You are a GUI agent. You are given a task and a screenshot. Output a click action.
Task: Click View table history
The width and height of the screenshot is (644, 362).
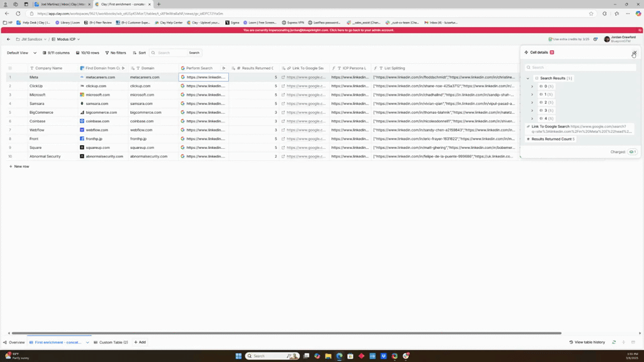click(x=587, y=343)
